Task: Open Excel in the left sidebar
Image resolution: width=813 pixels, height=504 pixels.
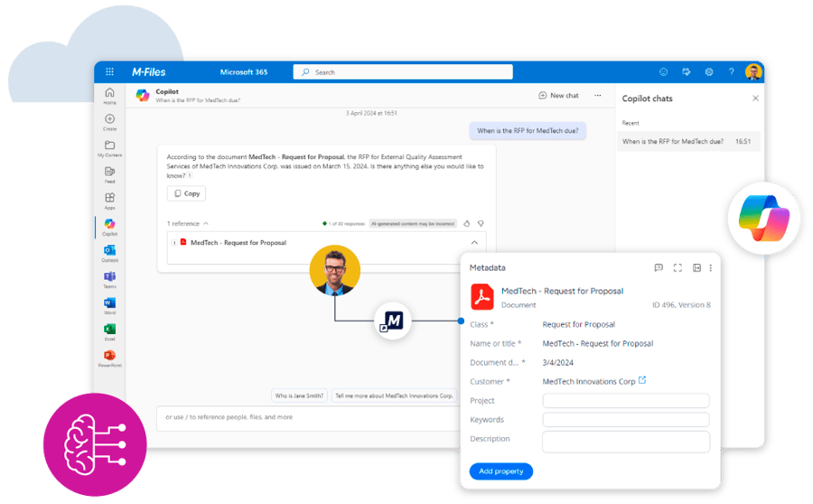Action: (109, 330)
